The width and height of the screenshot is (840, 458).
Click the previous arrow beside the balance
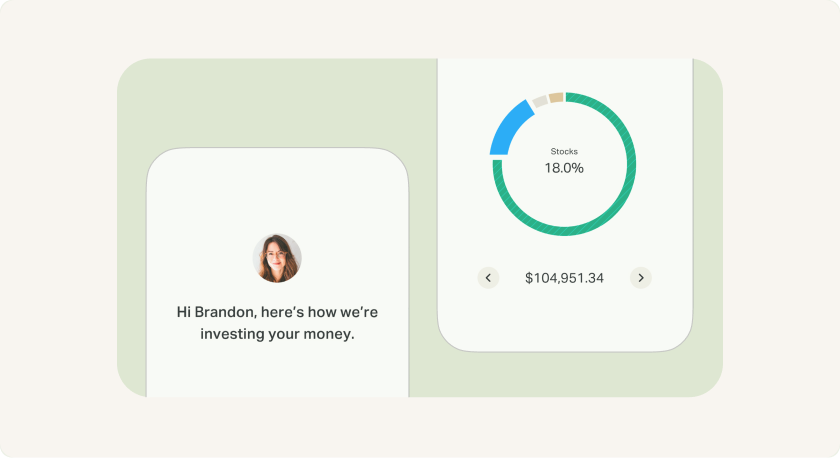click(x=488, y=278)
